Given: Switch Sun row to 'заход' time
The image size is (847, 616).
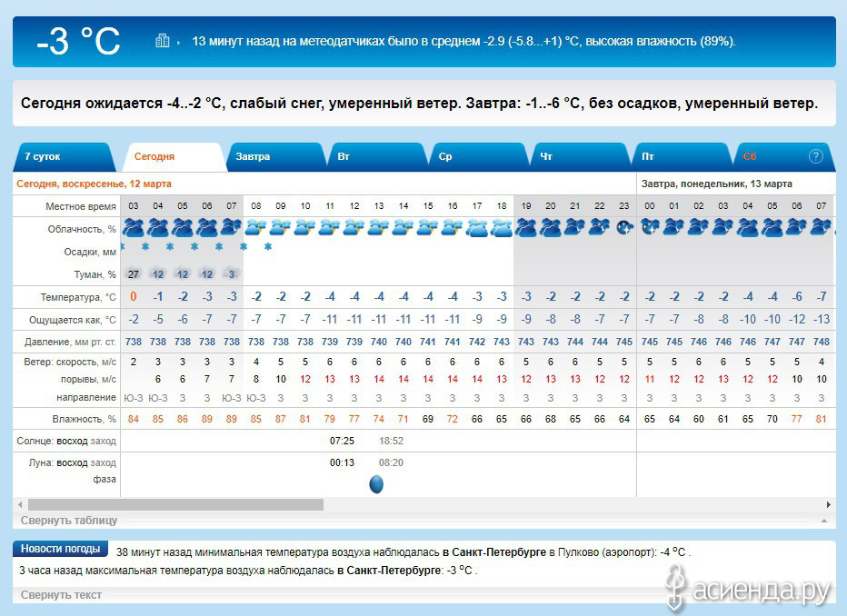Looking at the screenshot, I should [x=104, y=441].
